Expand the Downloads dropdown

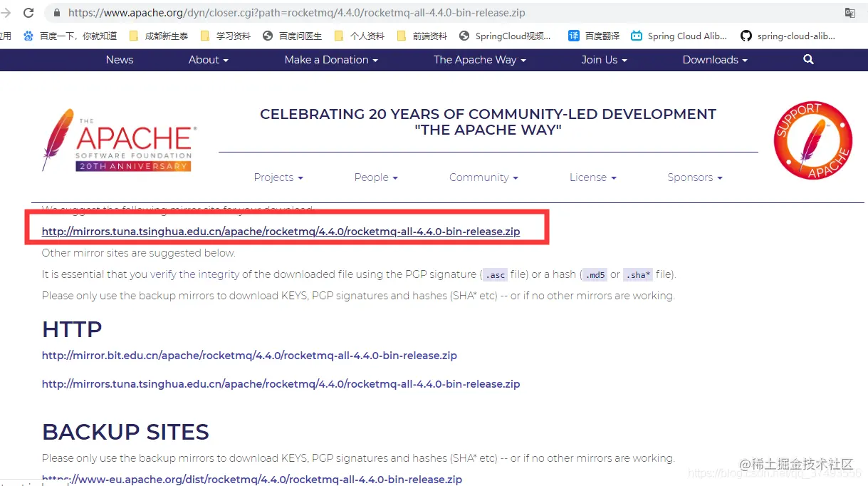[x=715, y=60]
